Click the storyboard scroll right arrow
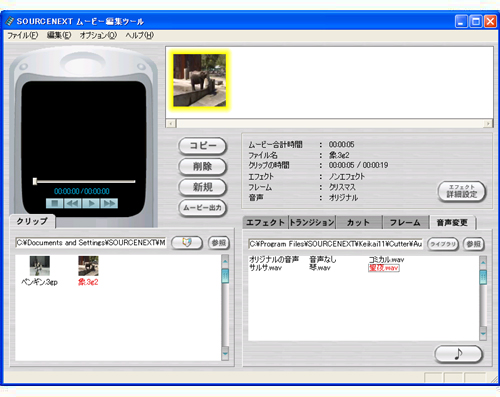Viewport: 500px width, 397px height. pos(488,124)
